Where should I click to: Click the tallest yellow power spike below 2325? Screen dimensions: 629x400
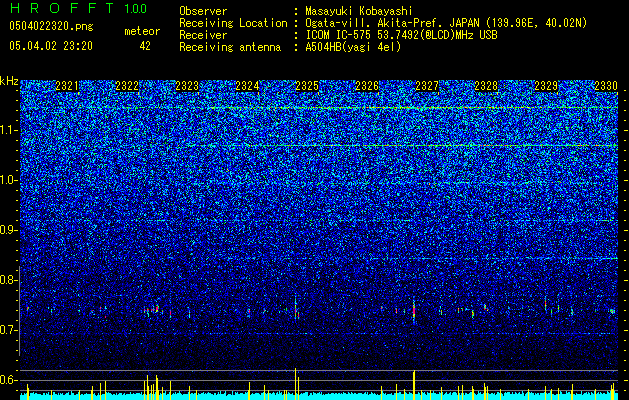coord(296,384)
